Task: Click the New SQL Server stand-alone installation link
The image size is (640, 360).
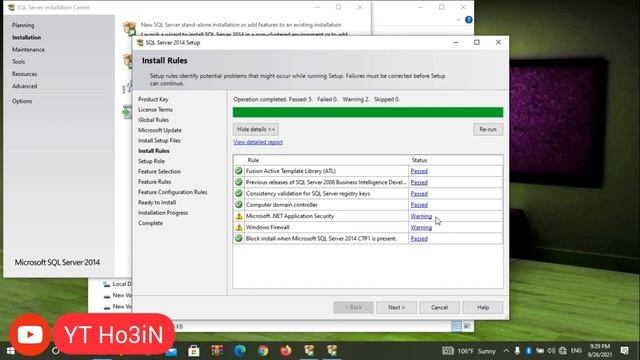Action: coord(241,25)
